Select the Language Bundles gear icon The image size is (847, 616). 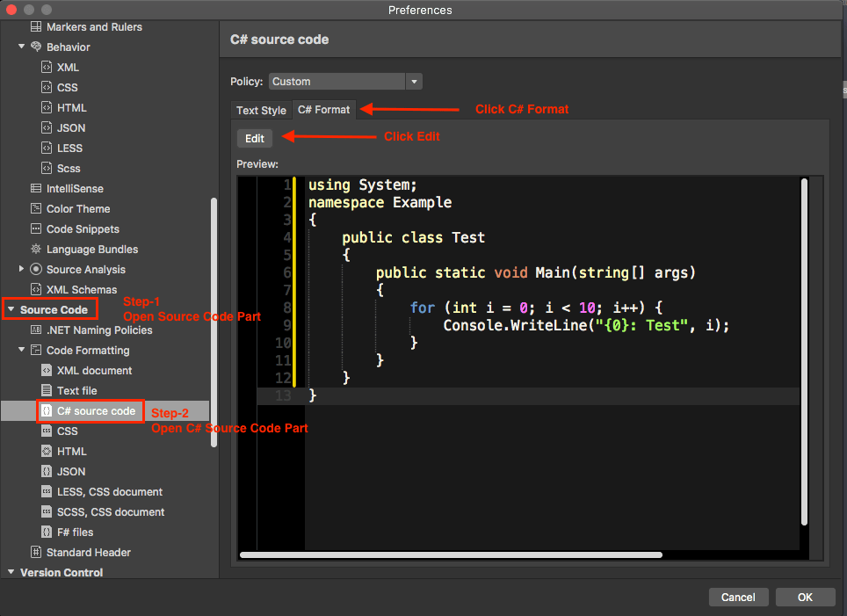[x=36, y=249]
